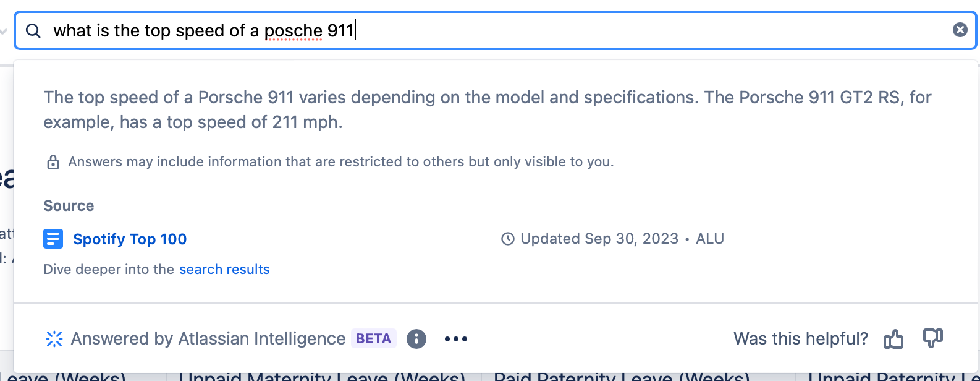Image resolution: width=980 pixels, height=381 pixels.
Task: Open the info icon about Atlassian Intelligence
Action: point(416,339)
